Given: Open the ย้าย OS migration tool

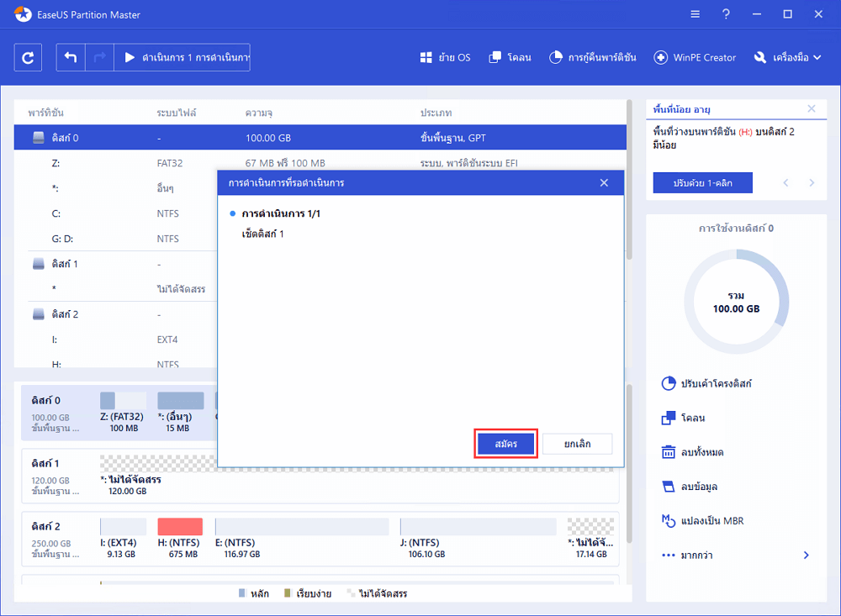Looking at the screenshot, I should point(445,57).
